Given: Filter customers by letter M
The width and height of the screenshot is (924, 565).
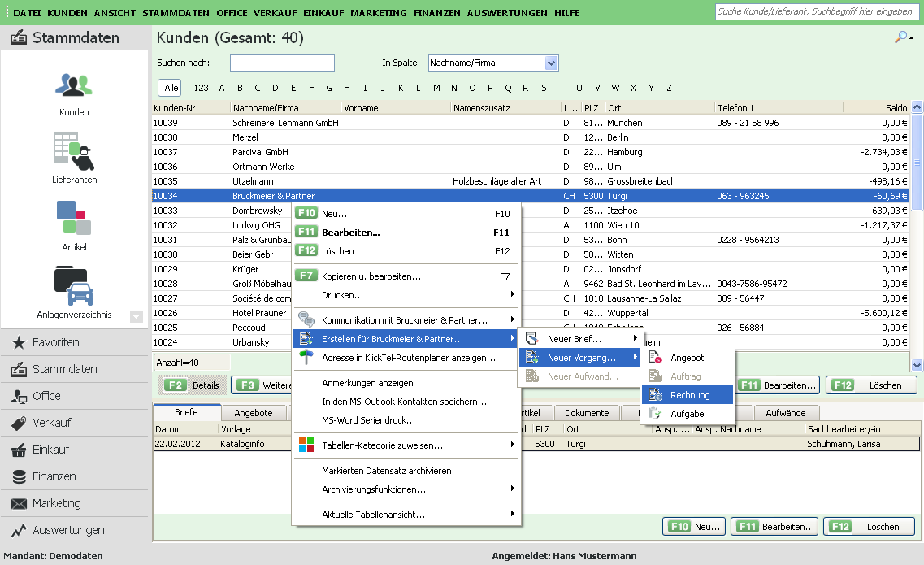Looking at the screenshot, I should point(436,88).
